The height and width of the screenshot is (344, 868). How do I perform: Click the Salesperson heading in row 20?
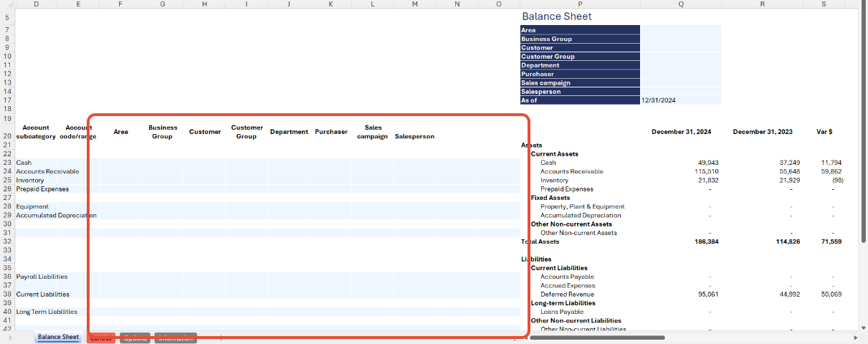click(414, 136)
